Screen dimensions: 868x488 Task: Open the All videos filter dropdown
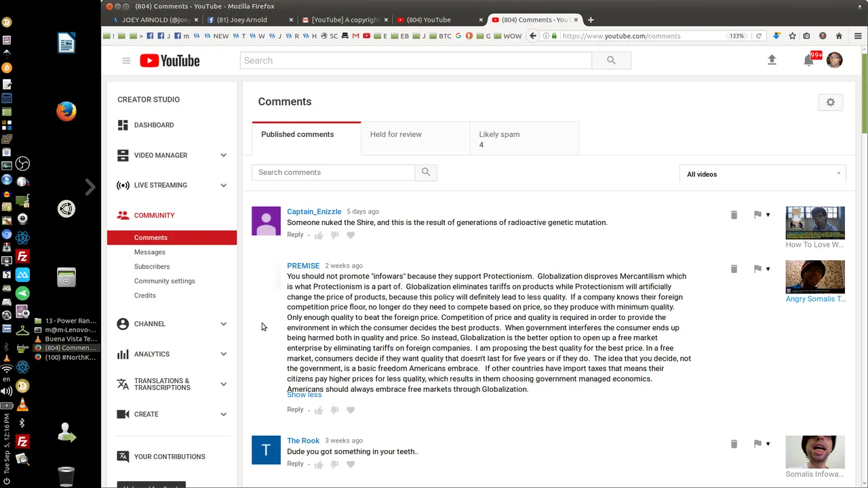763,174
